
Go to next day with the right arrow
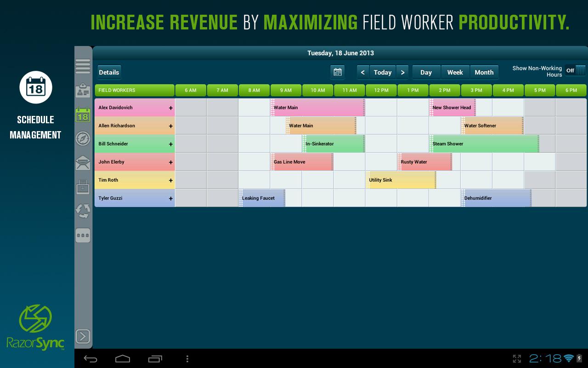[402, 72]
